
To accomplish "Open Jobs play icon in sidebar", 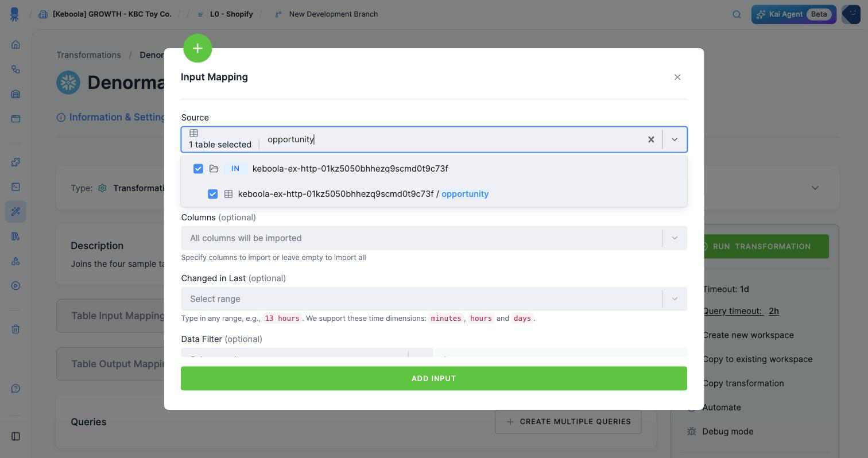I will point(15,286).
